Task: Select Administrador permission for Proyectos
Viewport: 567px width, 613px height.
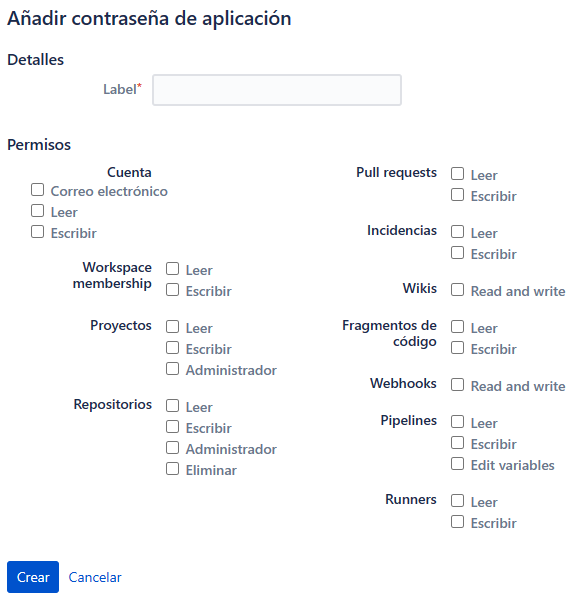Action: (x=172, y=369)
